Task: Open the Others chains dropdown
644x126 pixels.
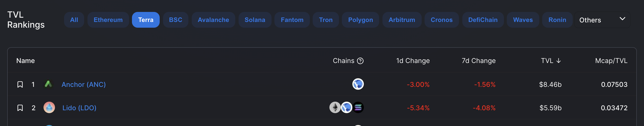Action: tap(602, 20)
